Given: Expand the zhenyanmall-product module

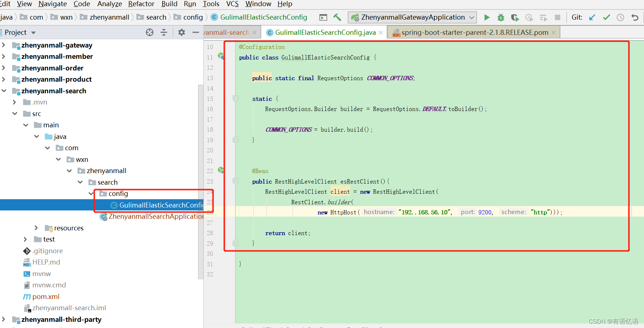Looking at the screenshot, I should [x=4, y=79].
